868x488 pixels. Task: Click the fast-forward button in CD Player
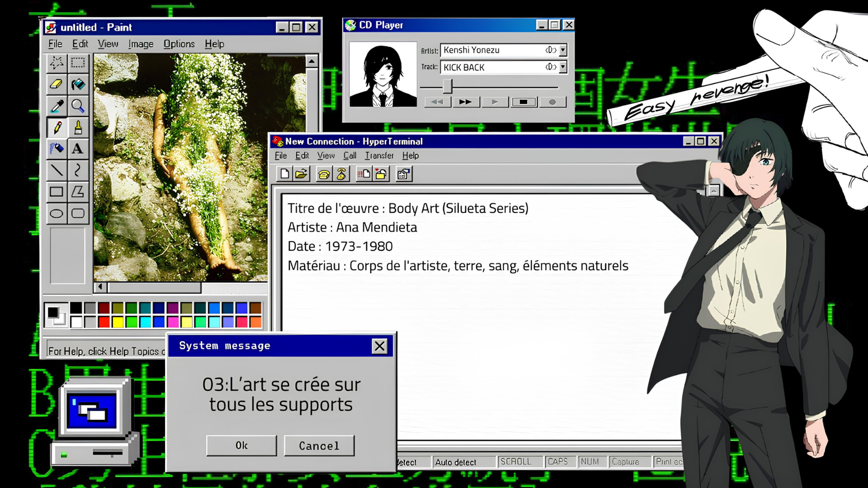(x=466, y=102)
